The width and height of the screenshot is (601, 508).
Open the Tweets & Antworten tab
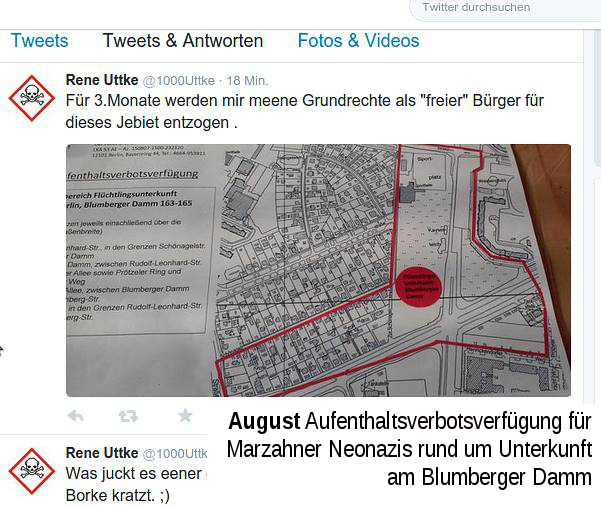pos(183,41)
